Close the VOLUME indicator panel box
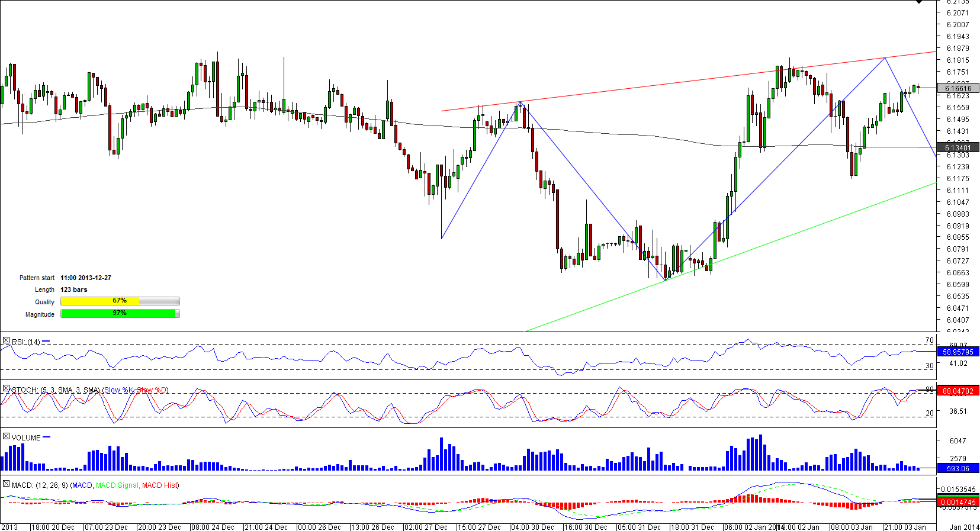Screen dimensions: 980x531 pos(6,437)
